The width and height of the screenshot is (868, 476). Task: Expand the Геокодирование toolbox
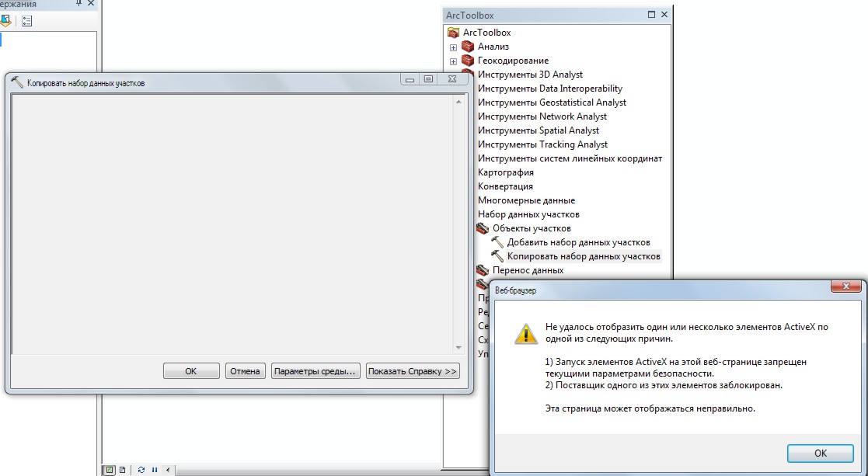click(453, 61)
